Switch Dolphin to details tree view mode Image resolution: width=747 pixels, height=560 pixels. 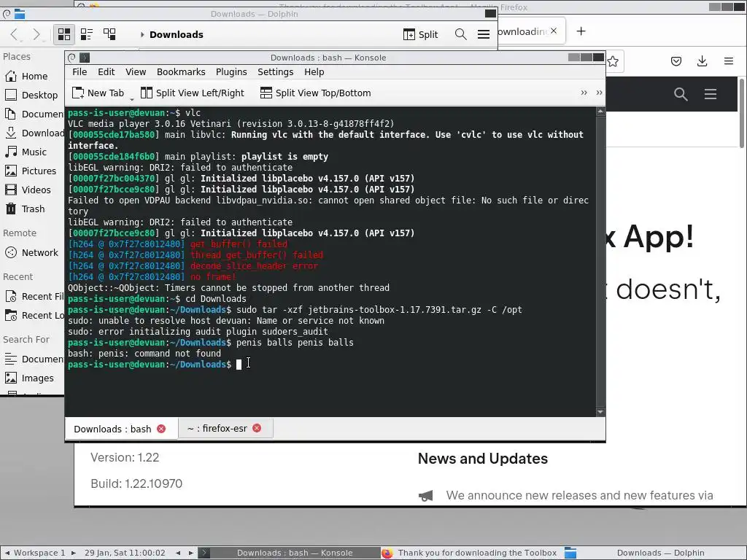pos(109,34)
